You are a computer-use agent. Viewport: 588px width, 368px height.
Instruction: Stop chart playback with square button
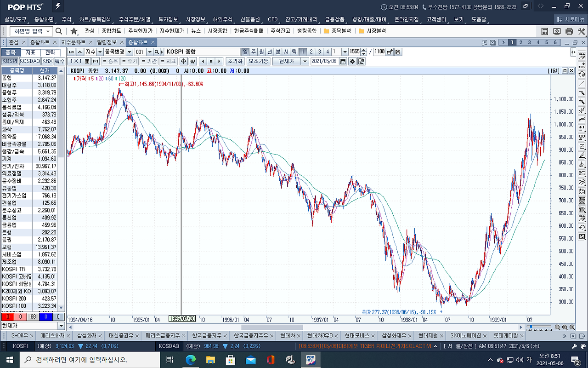click(x=211, y=61)
